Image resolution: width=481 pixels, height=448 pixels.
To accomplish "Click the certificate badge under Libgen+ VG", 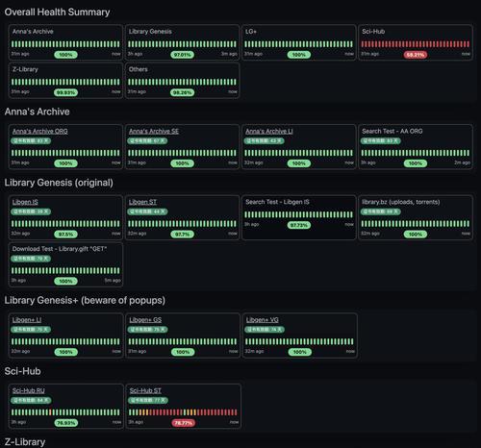I will pyautogui.click(x=265, y=330).
